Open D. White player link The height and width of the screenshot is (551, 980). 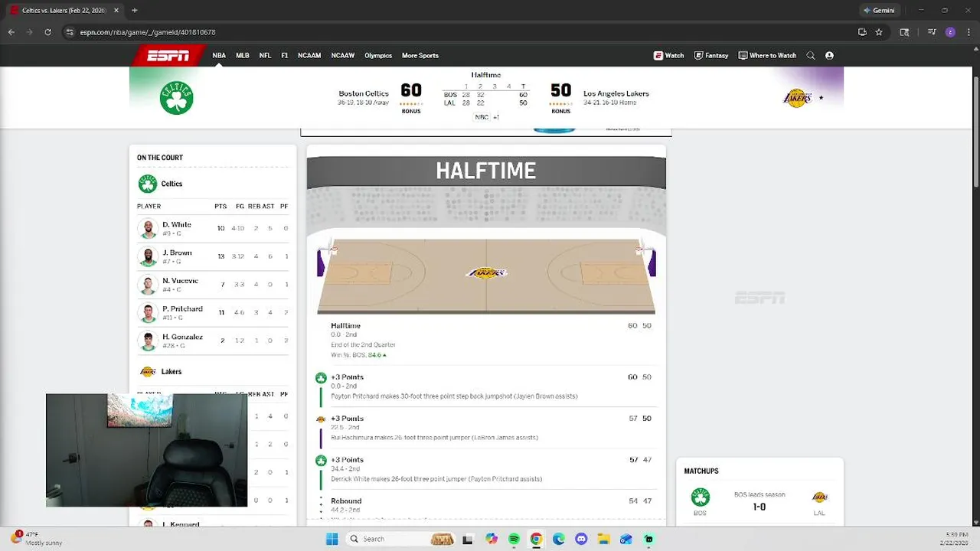pos(177,225)
